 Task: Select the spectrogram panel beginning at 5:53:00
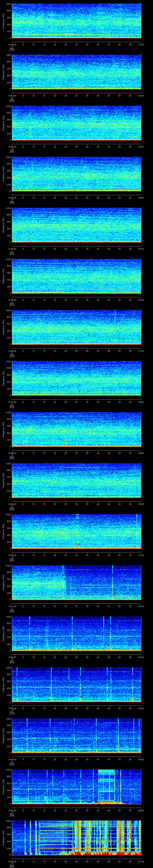click(x=76, y=685)
